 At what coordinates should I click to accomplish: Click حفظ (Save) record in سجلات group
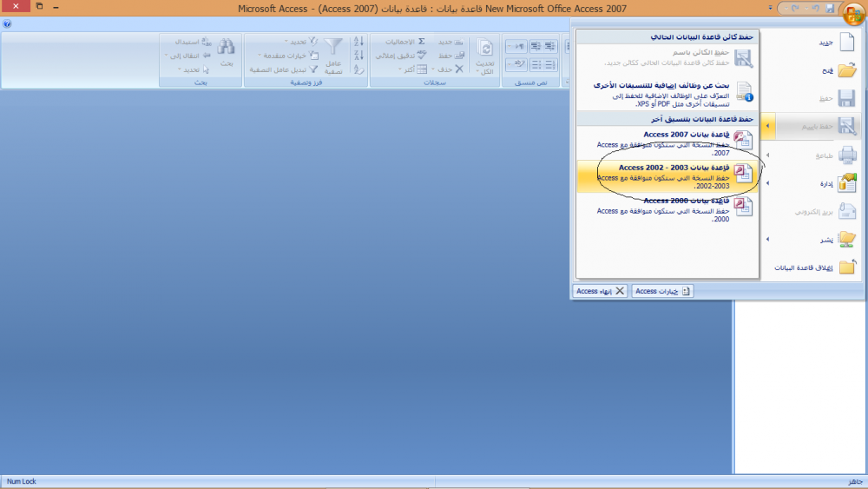[x=451, y=56]
